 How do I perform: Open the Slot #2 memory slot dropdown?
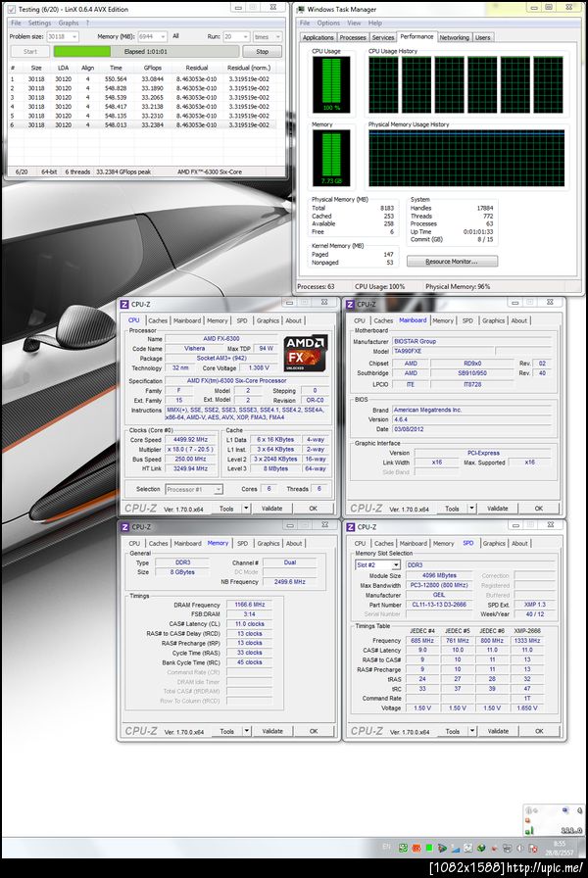tap(377, 565)
